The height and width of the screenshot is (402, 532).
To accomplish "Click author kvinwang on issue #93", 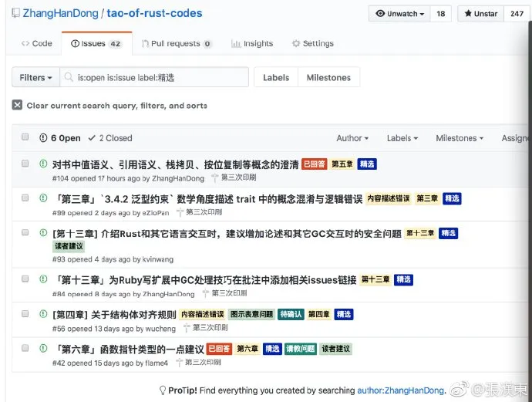I will click(158, 259).
